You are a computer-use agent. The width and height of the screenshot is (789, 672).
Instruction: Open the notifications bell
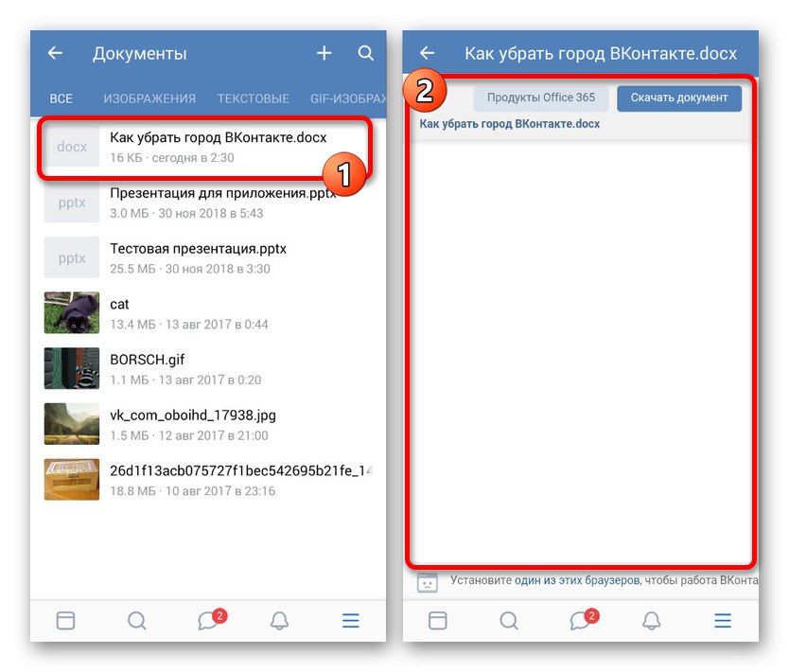tap(281, 621)
